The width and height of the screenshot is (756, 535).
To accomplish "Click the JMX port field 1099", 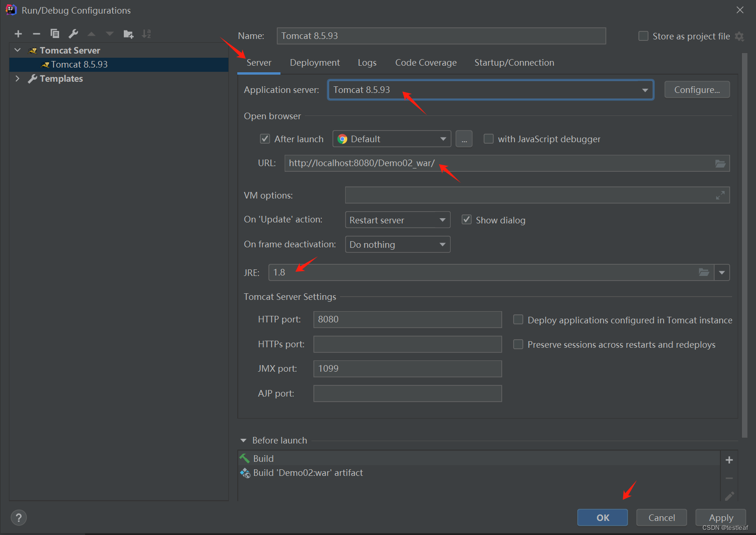I will [x=408, y=369].
